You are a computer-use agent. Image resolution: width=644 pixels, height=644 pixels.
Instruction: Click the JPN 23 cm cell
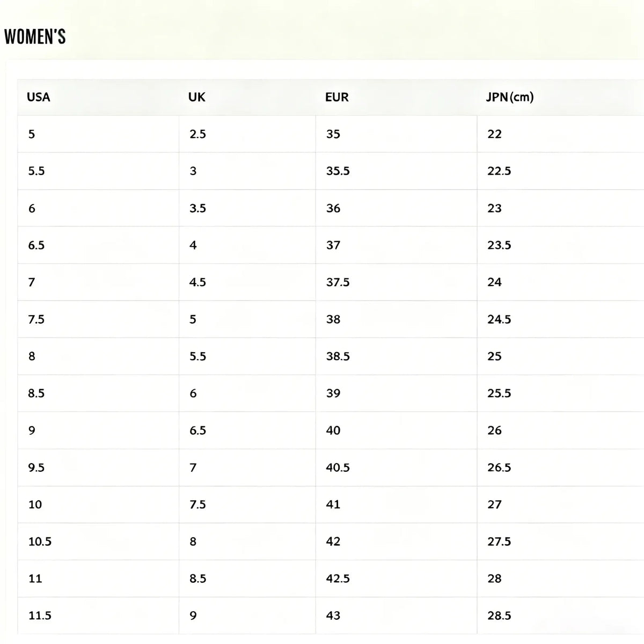560,208
